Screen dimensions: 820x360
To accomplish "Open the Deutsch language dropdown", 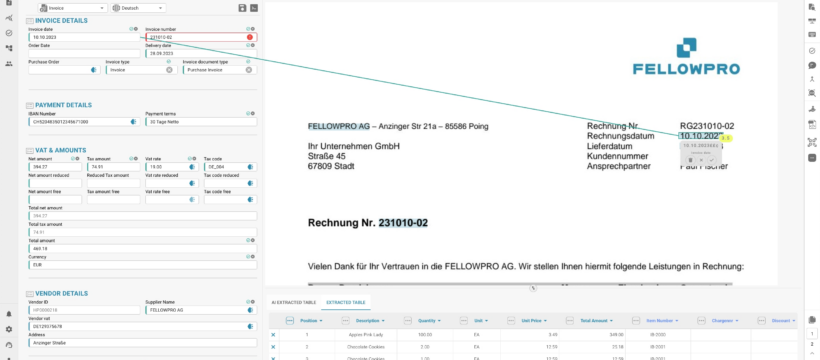I will [x=138, y=8].
